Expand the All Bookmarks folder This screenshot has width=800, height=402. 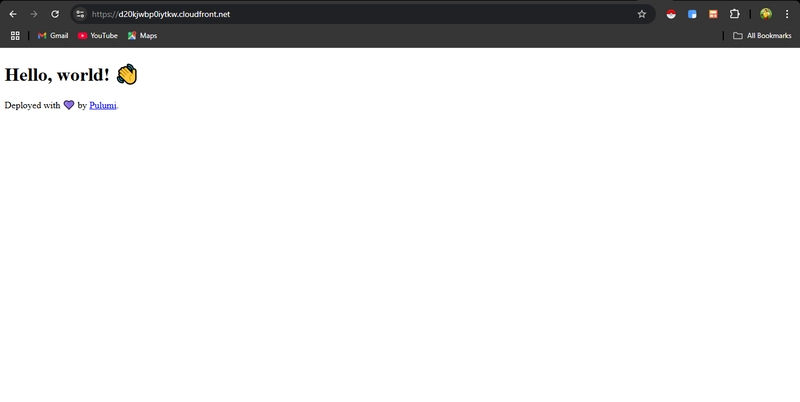(x=762, y=36)
